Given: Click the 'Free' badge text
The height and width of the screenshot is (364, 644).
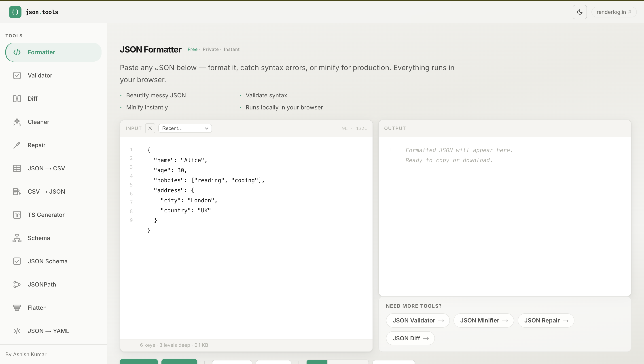Looking at the screenshot, I should click(x=193, y=50).
